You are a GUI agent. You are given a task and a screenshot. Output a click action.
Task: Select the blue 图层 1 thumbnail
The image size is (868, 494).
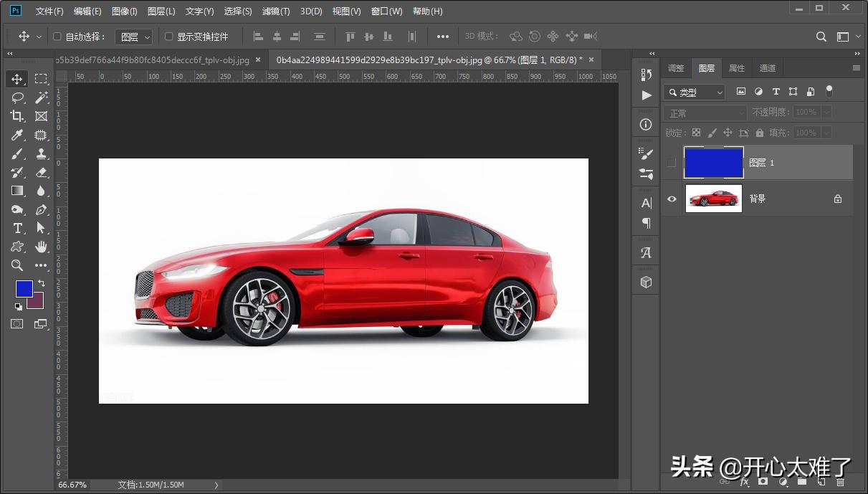click(x=714, y=163)
